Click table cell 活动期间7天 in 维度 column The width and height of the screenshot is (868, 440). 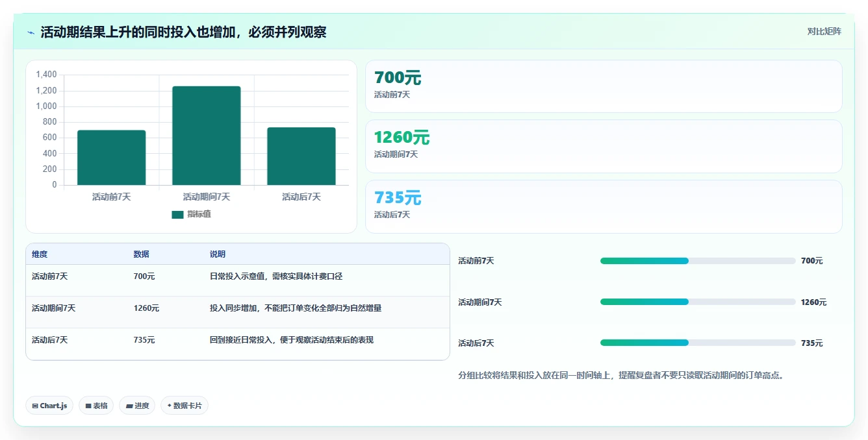(x=53, y=308)
